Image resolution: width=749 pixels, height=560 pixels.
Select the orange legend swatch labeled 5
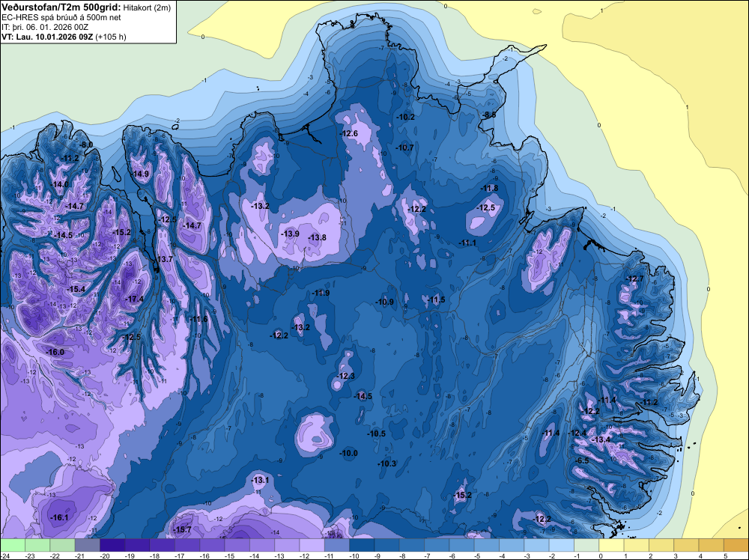click(736, 545)
